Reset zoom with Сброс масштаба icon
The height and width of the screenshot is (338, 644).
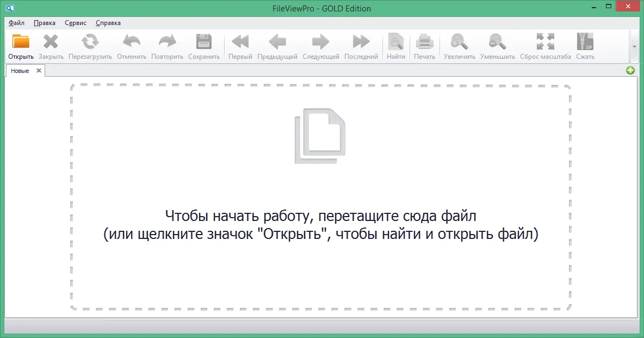point(546,42)
